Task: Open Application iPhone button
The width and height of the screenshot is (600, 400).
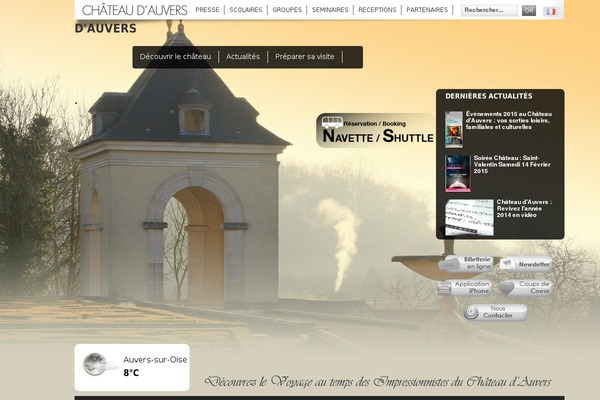Action: tap(465, 288)
